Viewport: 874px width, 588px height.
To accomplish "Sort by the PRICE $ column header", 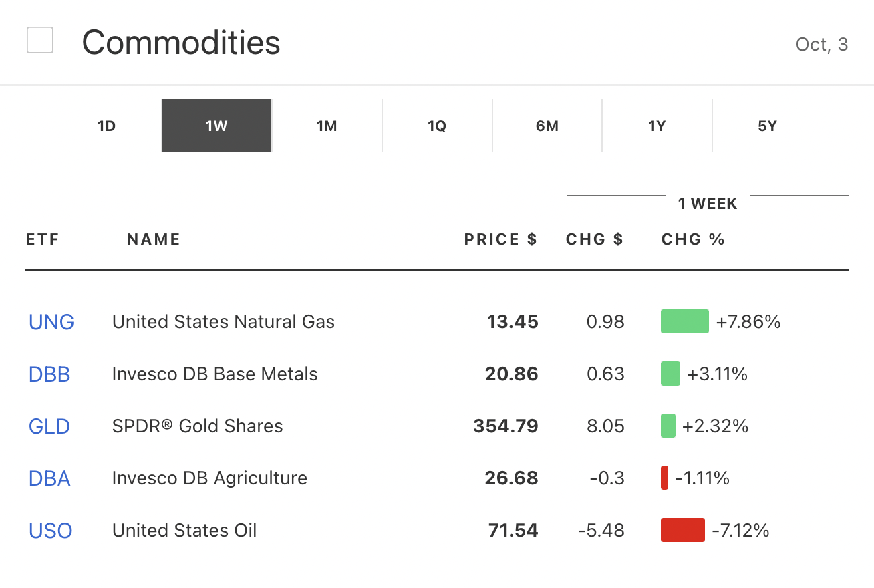I will pos(500,239).
